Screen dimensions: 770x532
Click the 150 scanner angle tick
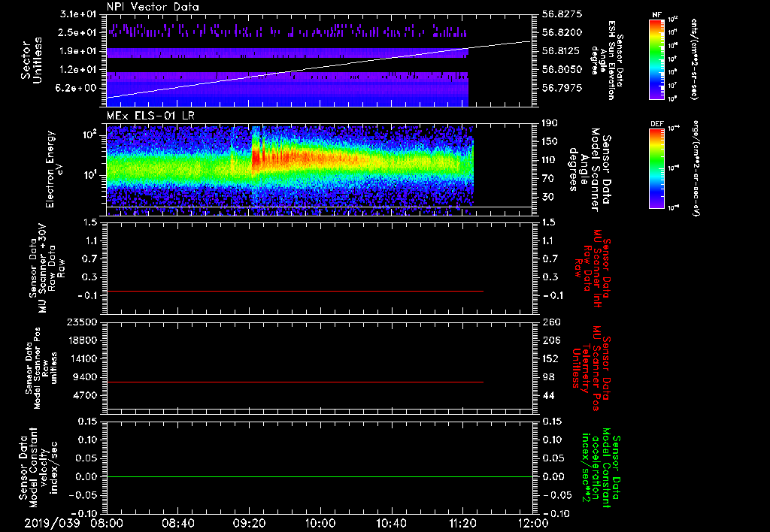click(x=550, y=141)
